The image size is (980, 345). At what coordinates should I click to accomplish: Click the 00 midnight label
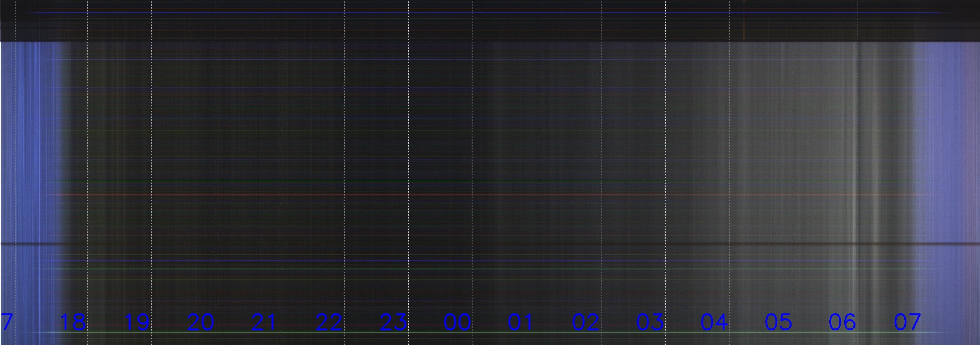(x=457, y=322)
